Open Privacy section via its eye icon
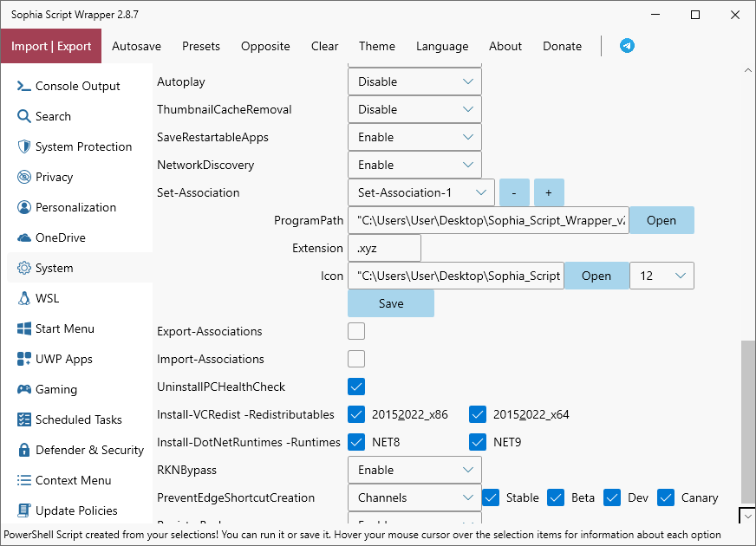Screen dimensions: 756x546 pos(23,177)
